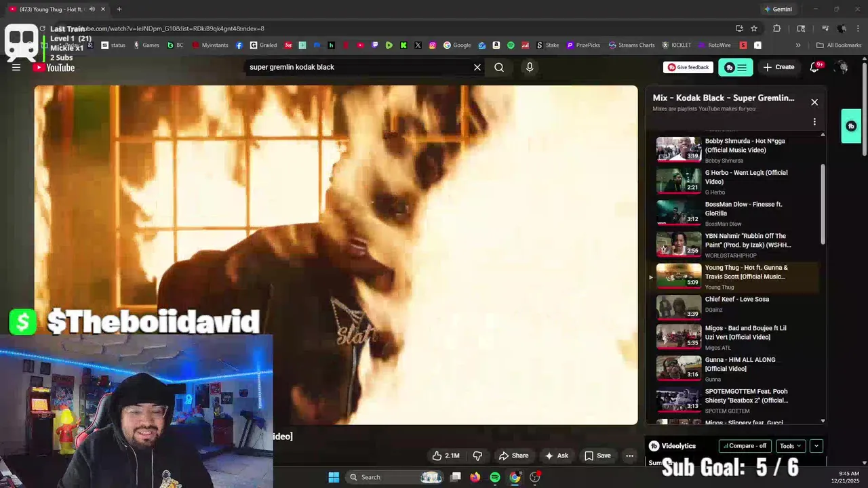The image size is (868, 488).
Task: Open the RotoWire bookmark
Action: (714, 45)
